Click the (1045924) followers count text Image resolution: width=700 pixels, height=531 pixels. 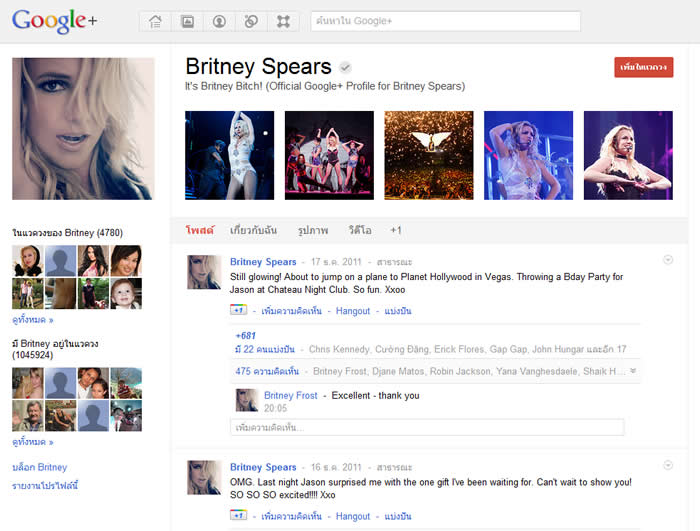(x=33, y=355)
